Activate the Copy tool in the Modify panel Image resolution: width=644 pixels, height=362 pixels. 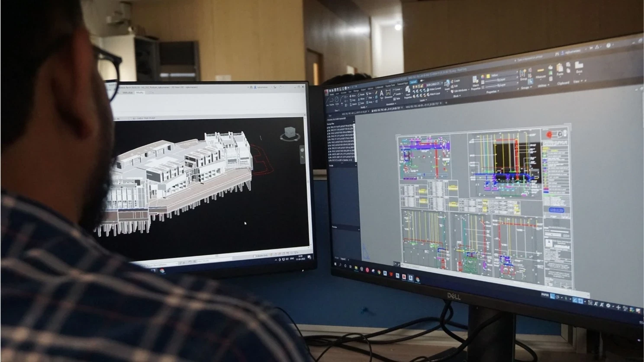351,99
